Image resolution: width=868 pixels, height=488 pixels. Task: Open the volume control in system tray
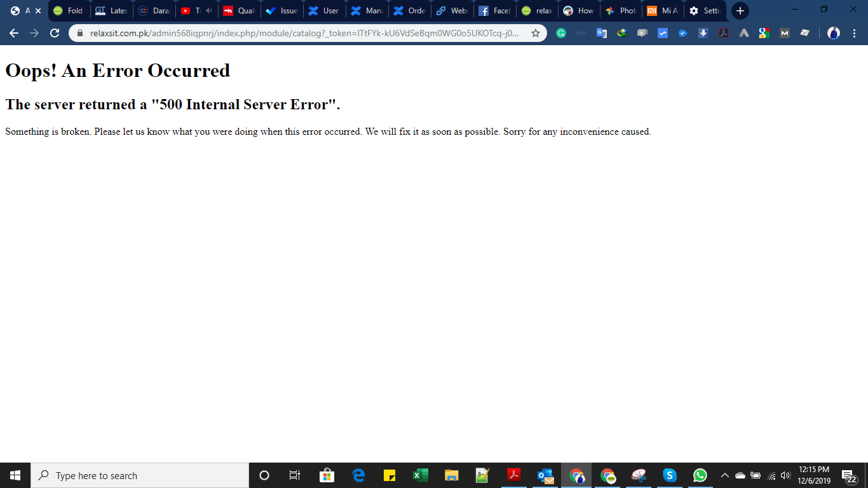(785, 475)
